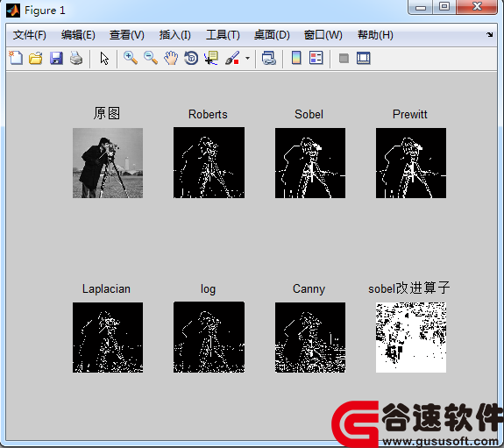Select the Zoom Out magnifier tool

click(151, 58)
